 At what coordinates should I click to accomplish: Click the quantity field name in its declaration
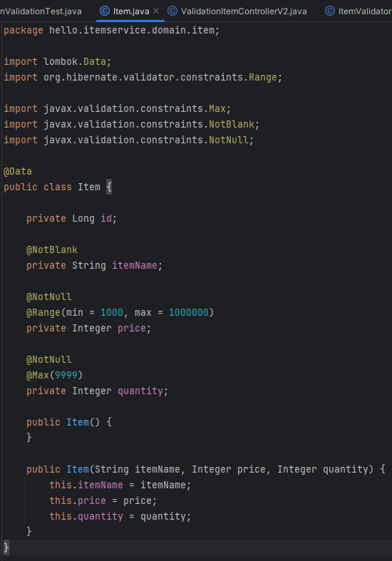(x=140, y=391)
